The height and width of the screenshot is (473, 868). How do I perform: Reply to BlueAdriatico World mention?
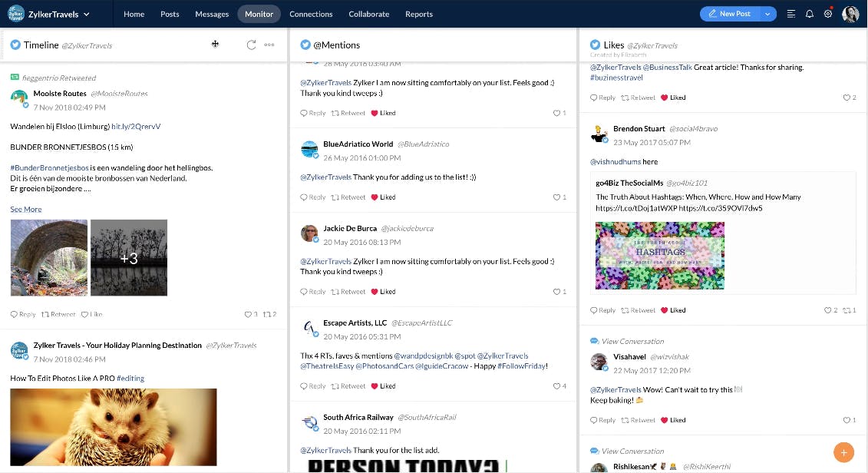click(313, 197)
